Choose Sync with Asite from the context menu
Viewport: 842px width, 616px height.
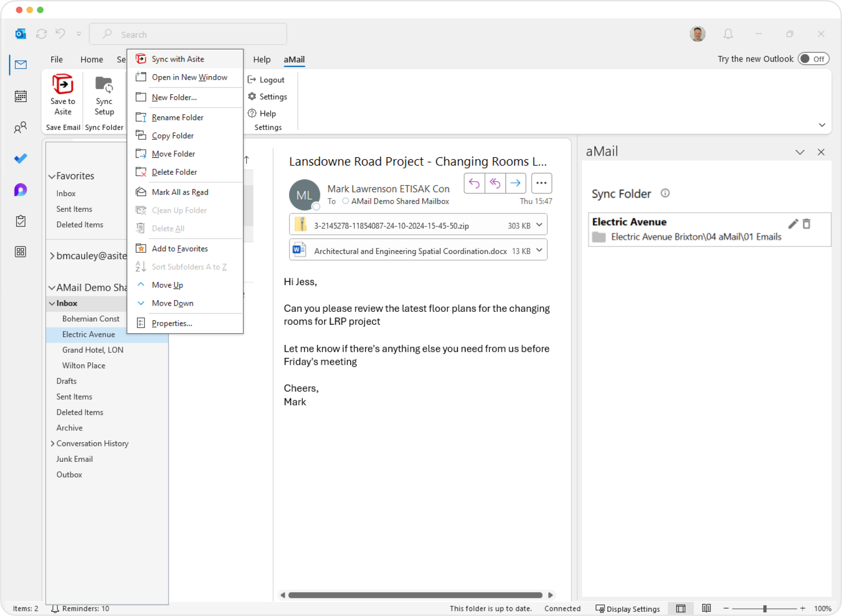(178, 59)
